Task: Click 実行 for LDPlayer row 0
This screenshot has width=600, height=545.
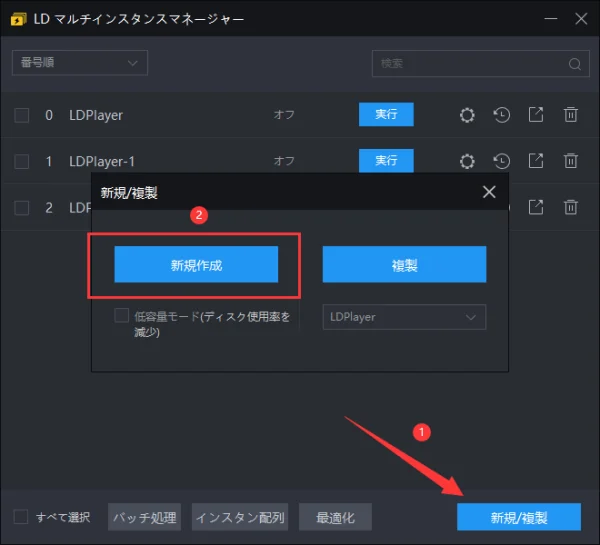Action: (x=386, y=114)
